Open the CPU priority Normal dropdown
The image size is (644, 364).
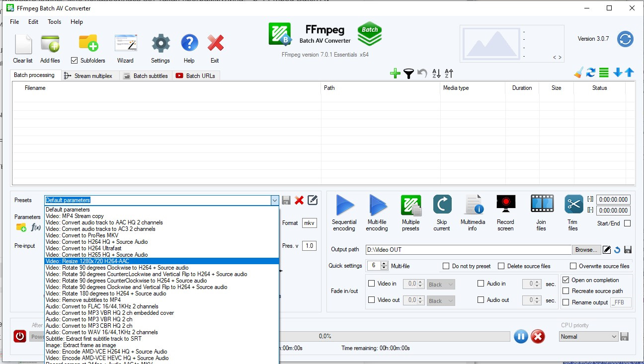pos(588,337)
